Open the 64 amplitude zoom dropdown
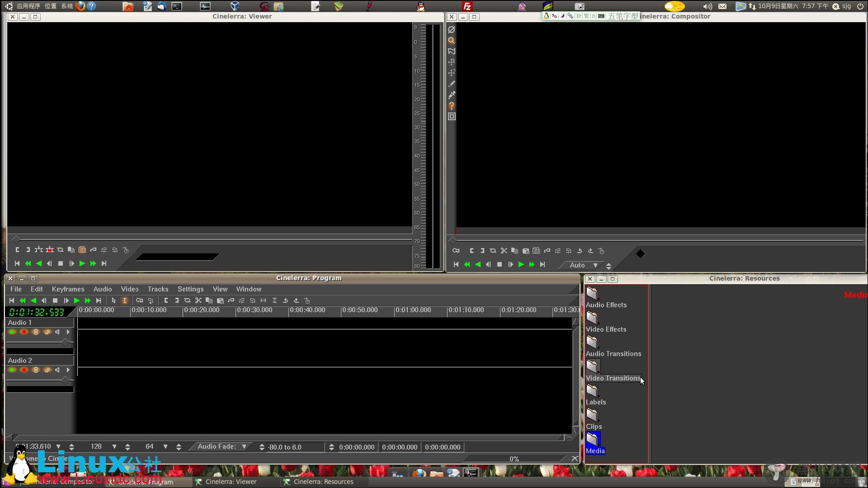 pos(165,446)
